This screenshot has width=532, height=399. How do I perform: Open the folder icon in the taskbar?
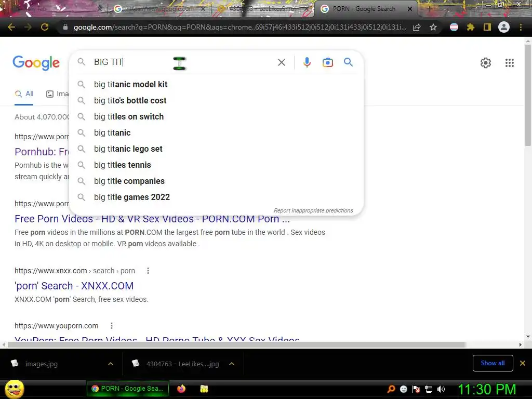pyautogui.click(x=204, y=389)
